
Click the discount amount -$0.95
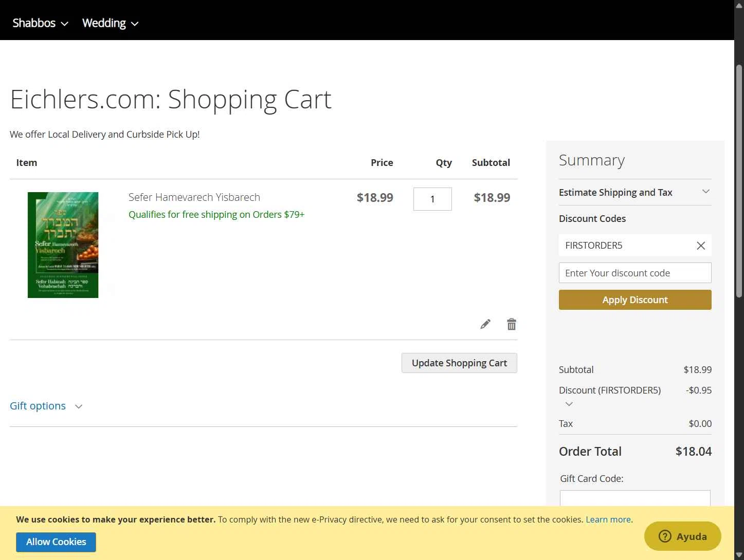pos(699,390)
